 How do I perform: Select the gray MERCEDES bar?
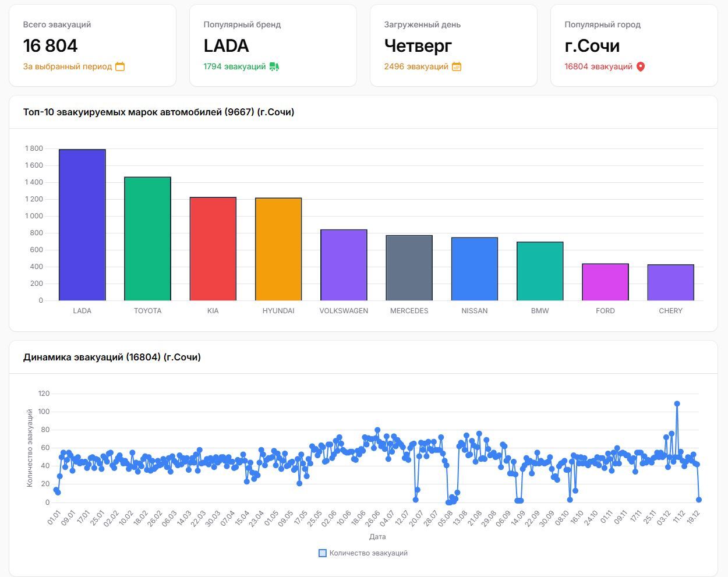409,268
